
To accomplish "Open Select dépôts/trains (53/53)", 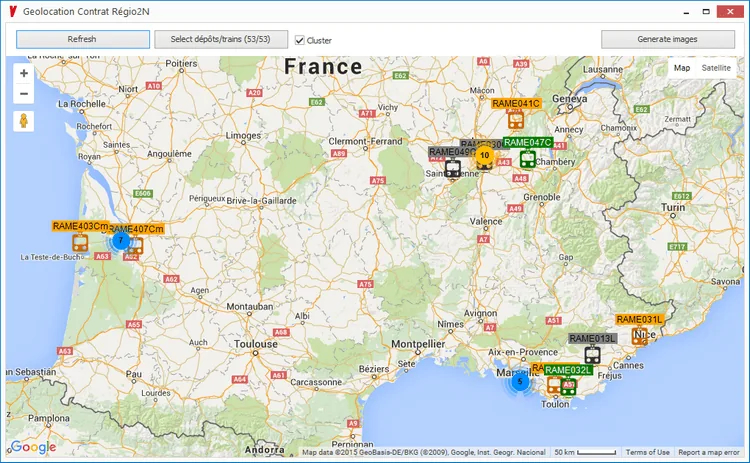I will [221, 39].
